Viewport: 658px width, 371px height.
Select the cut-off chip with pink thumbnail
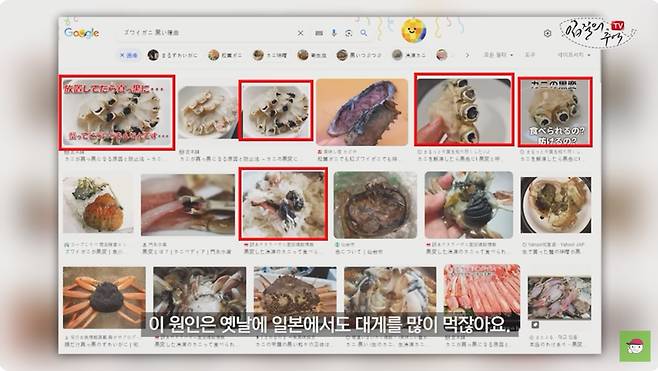[x=442, y=55]
